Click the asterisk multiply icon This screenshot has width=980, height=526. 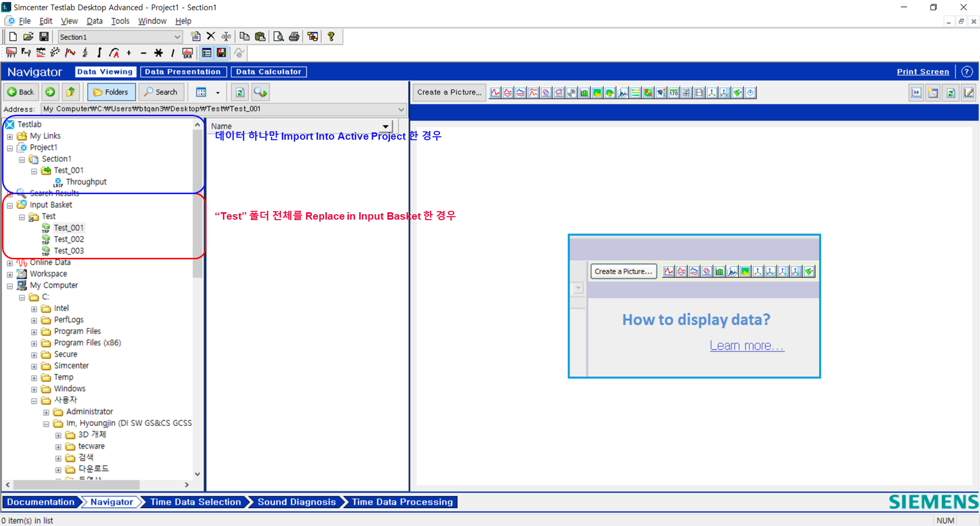[x=158, y=52]
